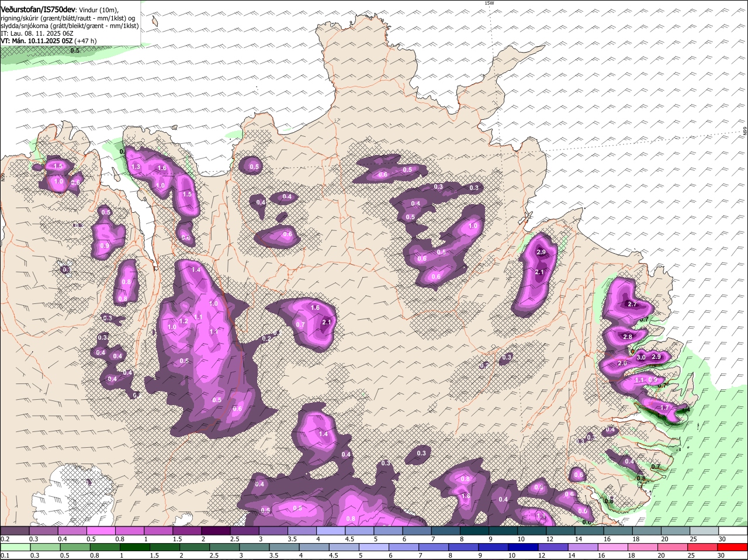Select the lower-row green swatch above label 0.3
The height and width of the screenshot is (560, 748).
point(44,547)
